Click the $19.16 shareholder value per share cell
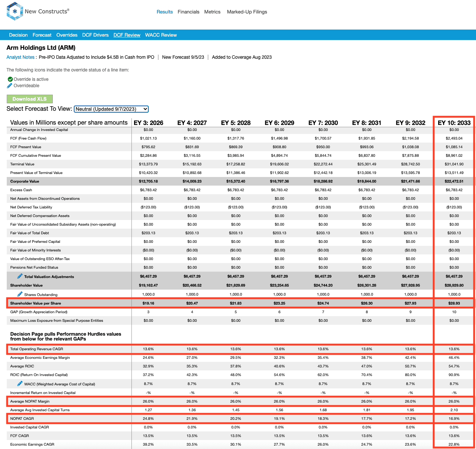The height and width of the screenshot is (449, 476). coord(148,303)
